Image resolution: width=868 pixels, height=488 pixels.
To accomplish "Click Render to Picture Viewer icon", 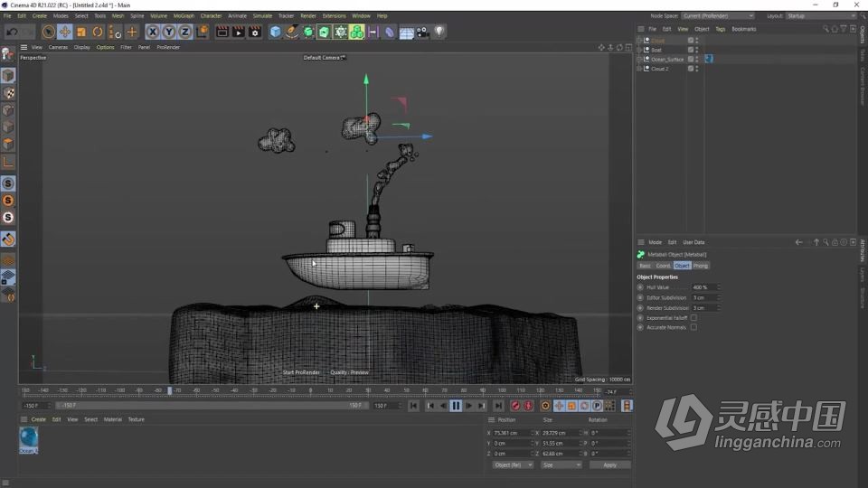I will point(238,33).
